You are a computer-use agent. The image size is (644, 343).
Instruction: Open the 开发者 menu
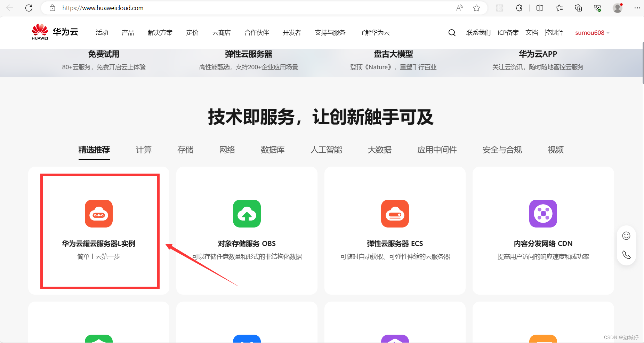click(x=292, y=33)
